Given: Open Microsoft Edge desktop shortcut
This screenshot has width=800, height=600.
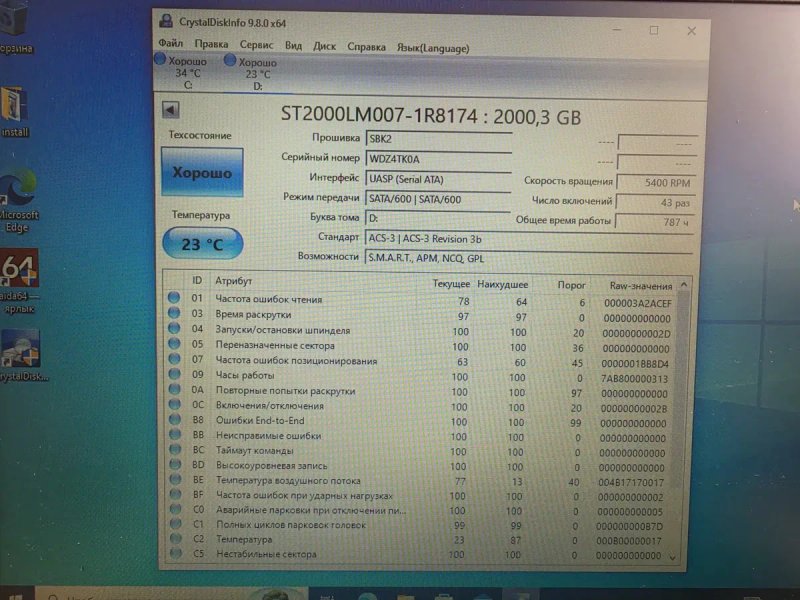Looking at the screenshot, I should pyautogui.click(x=19, y=202).
